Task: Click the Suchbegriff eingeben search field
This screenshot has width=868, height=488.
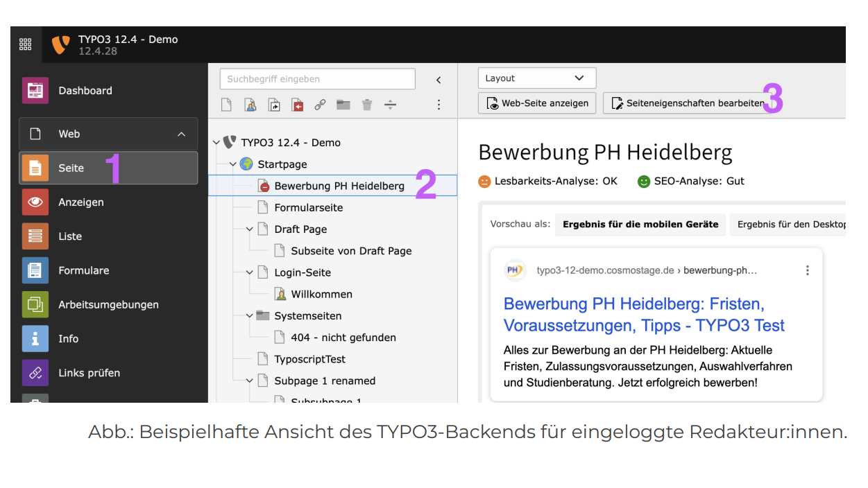Action: click(317, 79)
